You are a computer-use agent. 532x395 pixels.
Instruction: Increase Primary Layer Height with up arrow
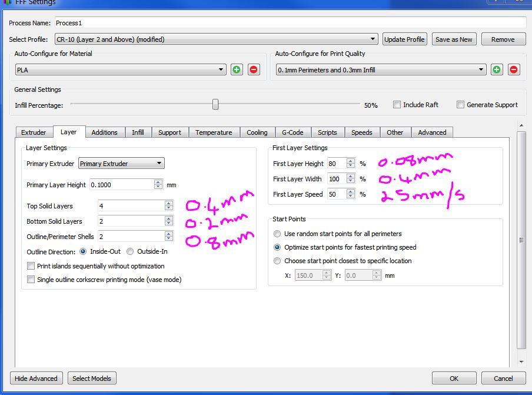tap(158, 182)
